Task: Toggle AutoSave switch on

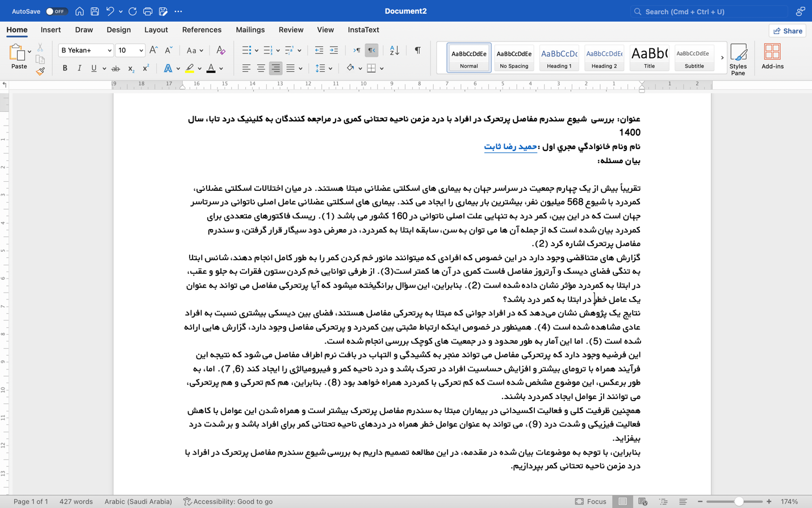Action: [x=56, y=11]
